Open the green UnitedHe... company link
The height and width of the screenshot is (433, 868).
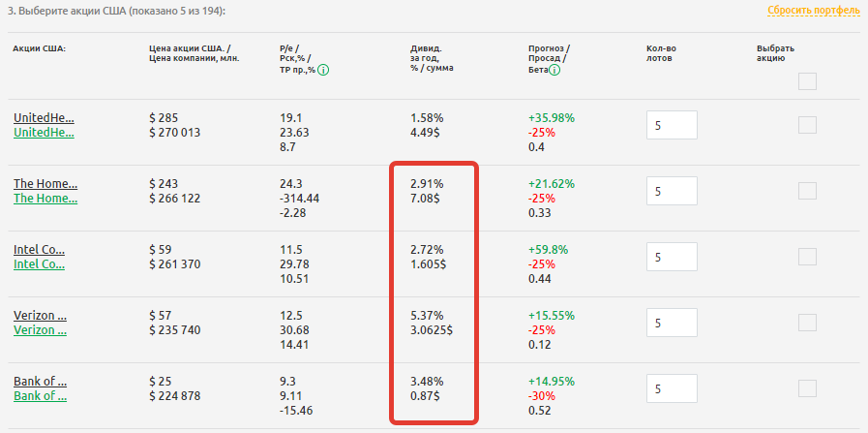coord(44,132)
